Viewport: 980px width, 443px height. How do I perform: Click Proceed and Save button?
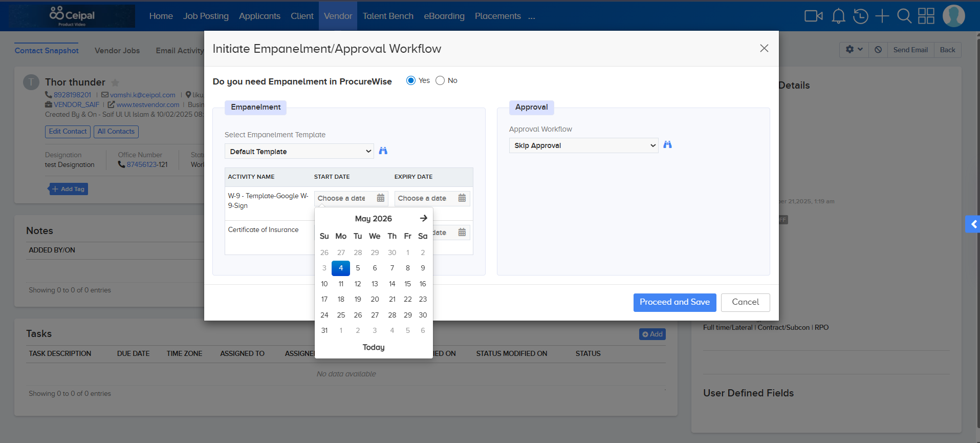click(x=674, y=302)
